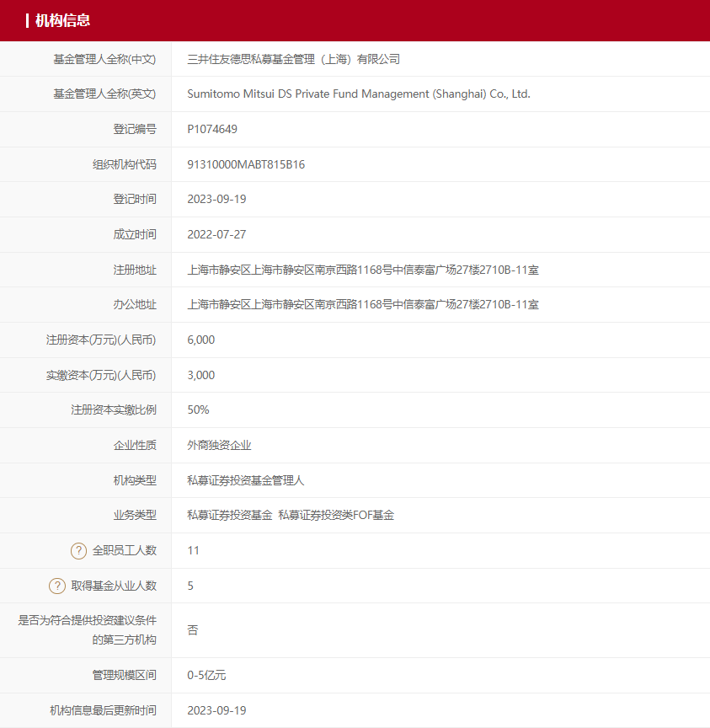
Task: Click the help icon beside 全职员工人数
Action: [x=78, y=551]
